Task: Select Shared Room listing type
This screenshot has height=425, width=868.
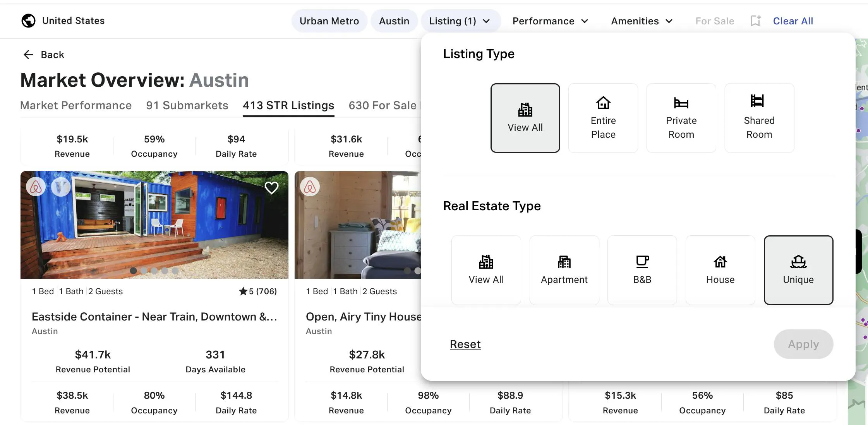Action: click(x=759, y=118)
